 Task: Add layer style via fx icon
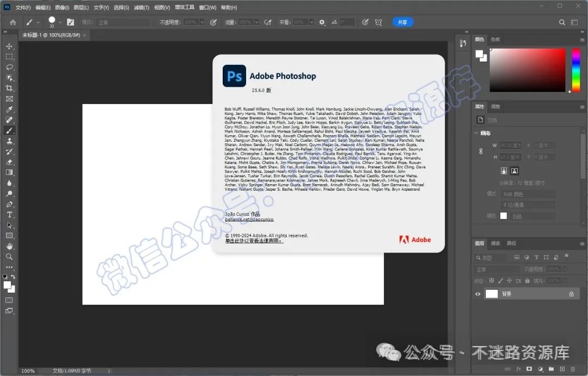point(519,369)
